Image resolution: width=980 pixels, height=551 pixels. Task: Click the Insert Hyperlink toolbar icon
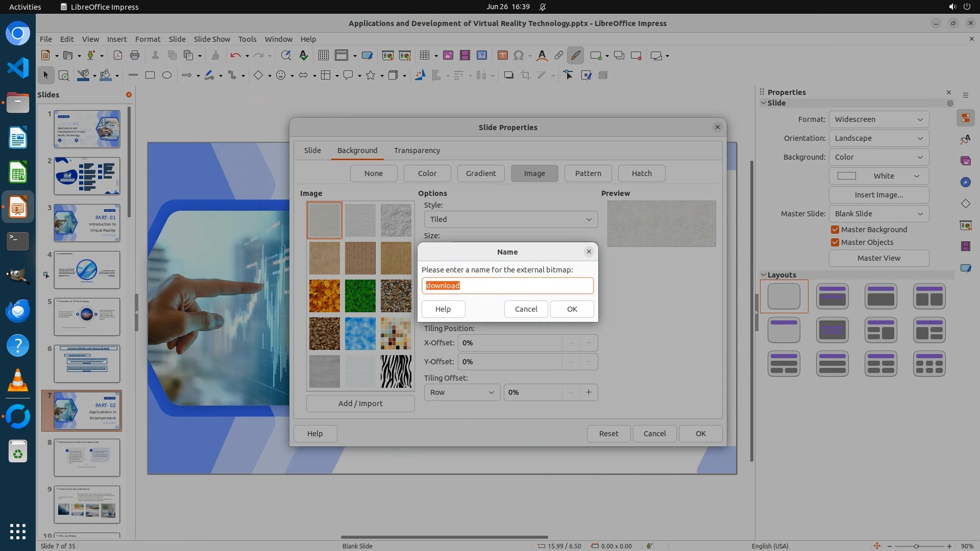point(559,56)
